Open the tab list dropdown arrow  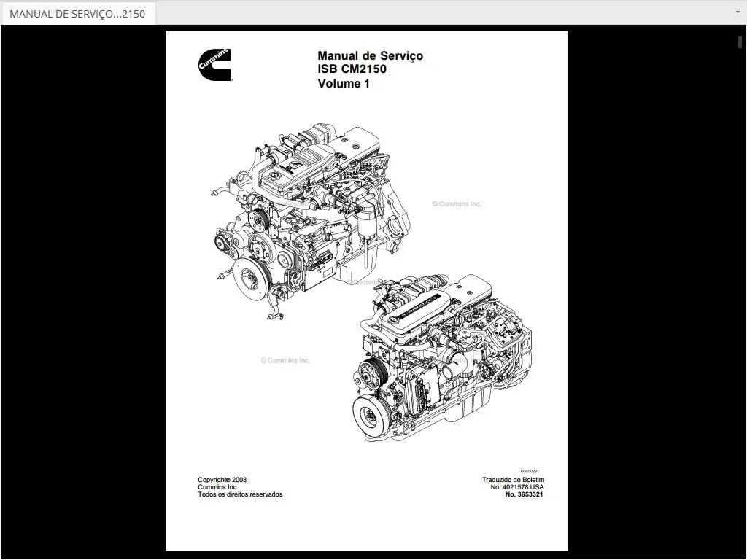(x=738, y=11)
